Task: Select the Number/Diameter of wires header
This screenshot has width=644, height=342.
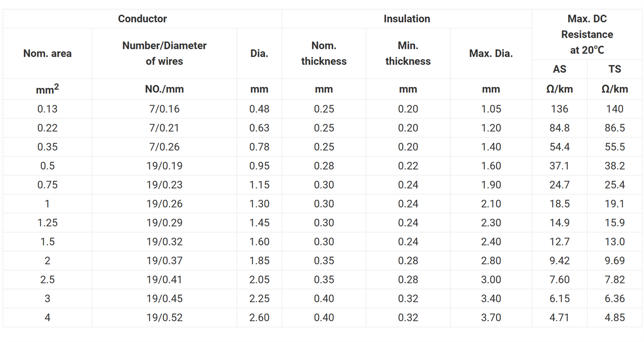Action: click(x=164, y=53)
